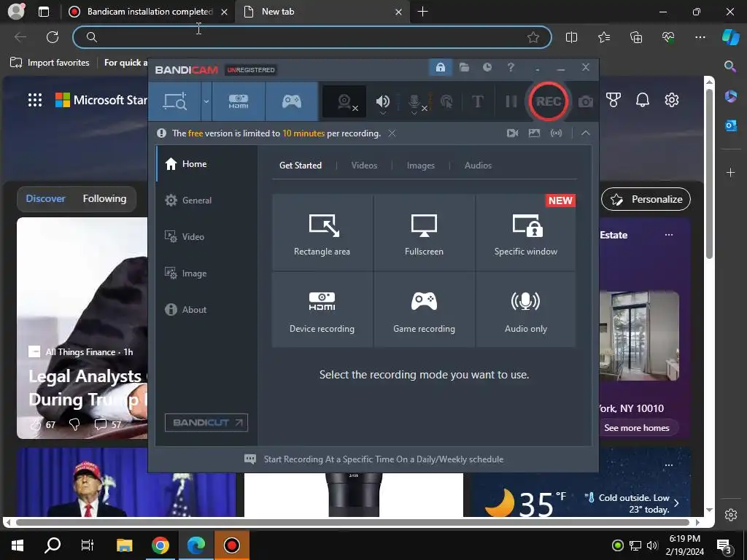Open Chrome from the taskbar
The height and width of the screenshot is (560, 747).
[x=160, y=545]
